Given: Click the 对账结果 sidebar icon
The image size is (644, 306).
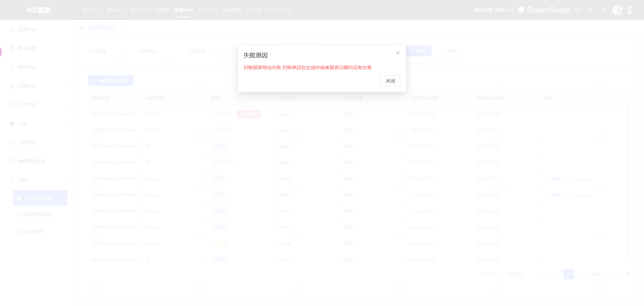Looking at the screenshot, I should 19,231.
